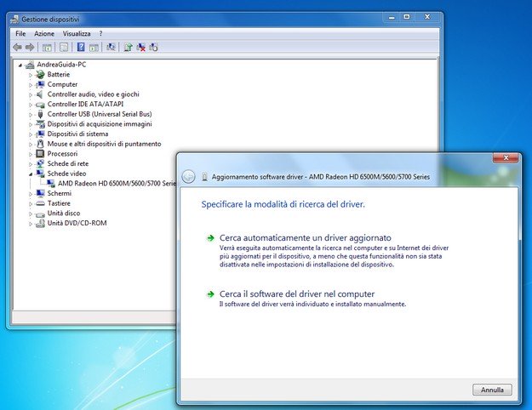This screenshot has height=410, width=532.
Task: Click the Schede video display adapter icon
Action: [40, 174]
